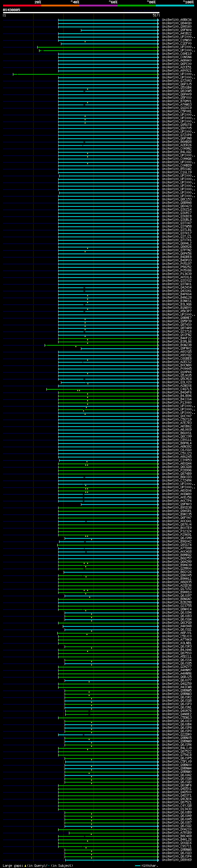Open hit UniRef100_Q98S60
Screen dimensions: 197x868
[177, 26]
